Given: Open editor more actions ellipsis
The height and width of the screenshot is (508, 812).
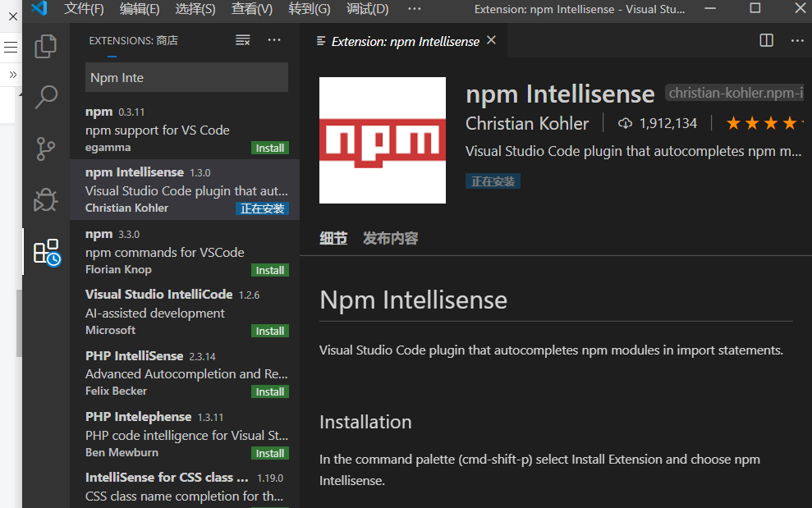Looking at the screenshot, I should (797, 40).
